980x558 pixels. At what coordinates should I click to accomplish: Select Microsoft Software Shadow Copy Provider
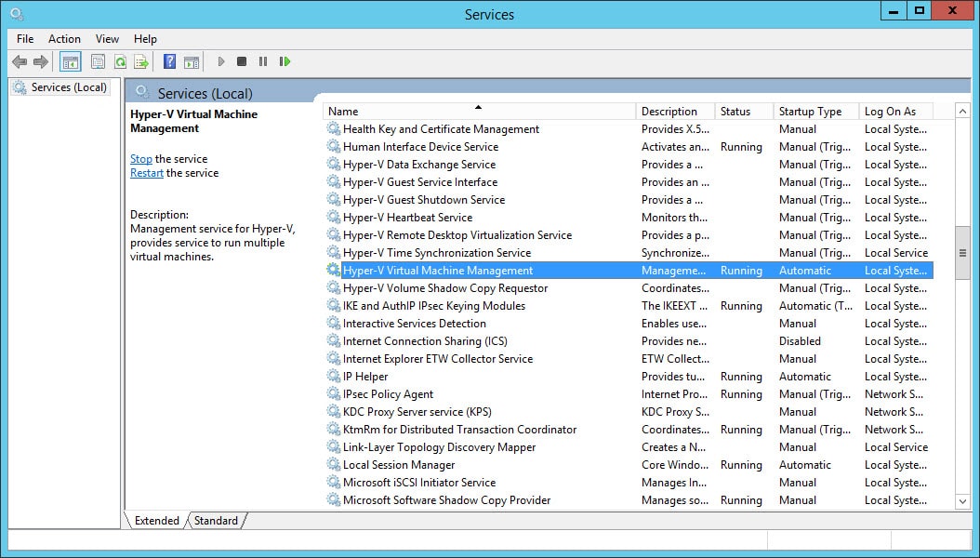pos(629,500)
